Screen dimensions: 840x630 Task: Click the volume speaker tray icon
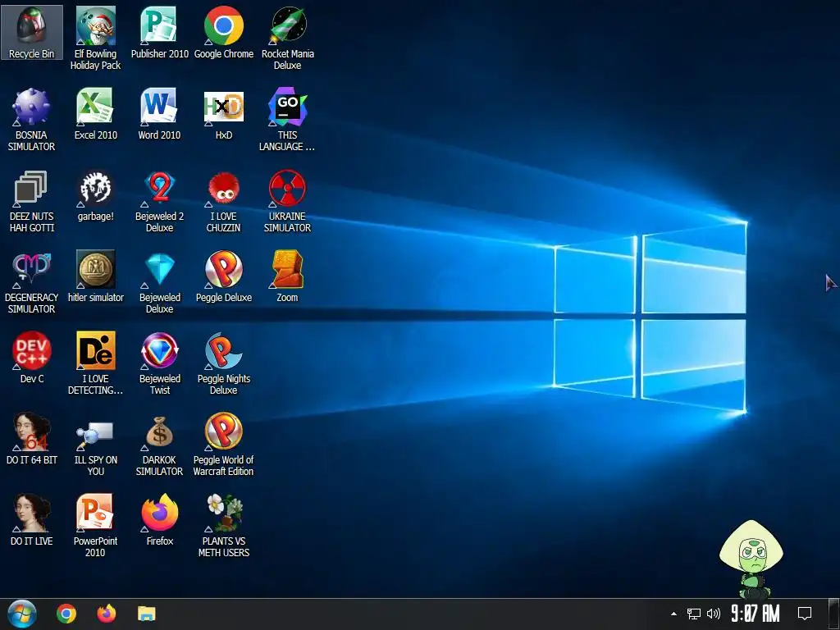pos(714,614)
